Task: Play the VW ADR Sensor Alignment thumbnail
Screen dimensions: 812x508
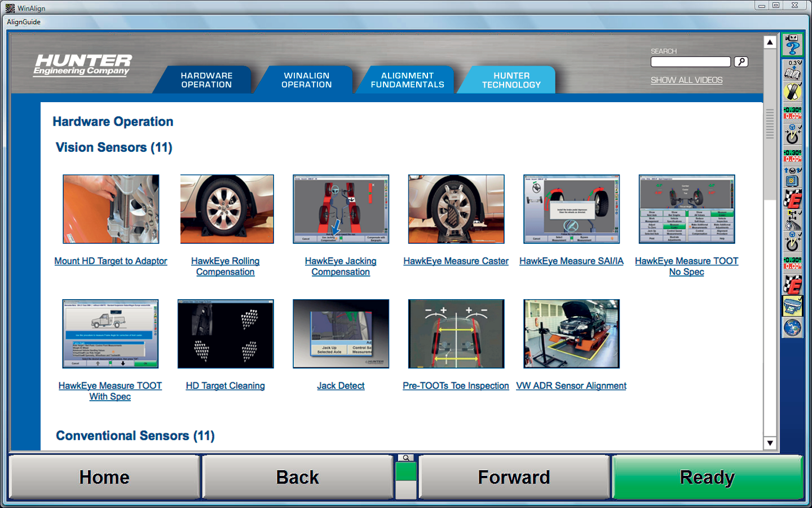Action: click(x=571, y=334)
